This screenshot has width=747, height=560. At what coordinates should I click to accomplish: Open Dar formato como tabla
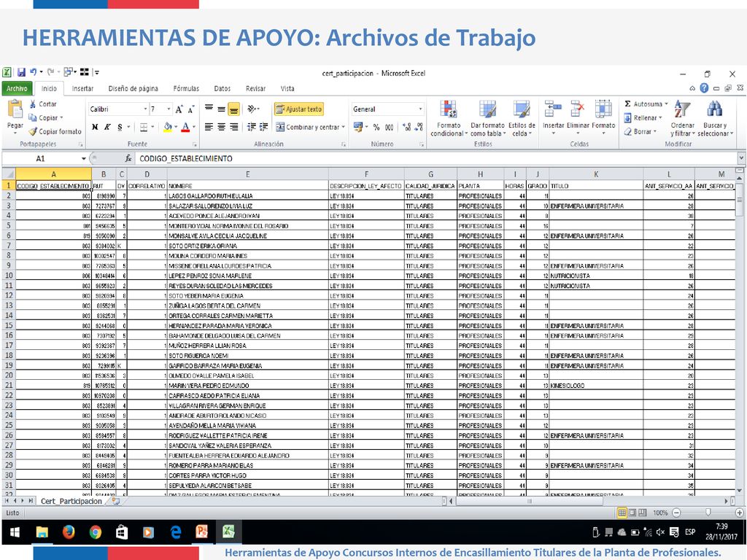[x=487, y=118]
